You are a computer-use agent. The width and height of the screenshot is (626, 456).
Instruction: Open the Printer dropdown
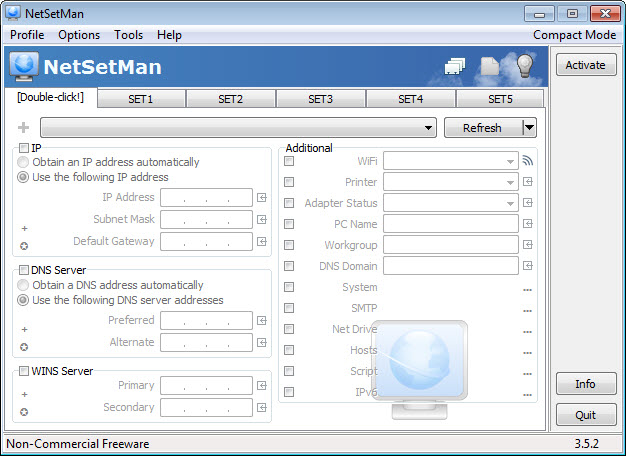[451, 182]
